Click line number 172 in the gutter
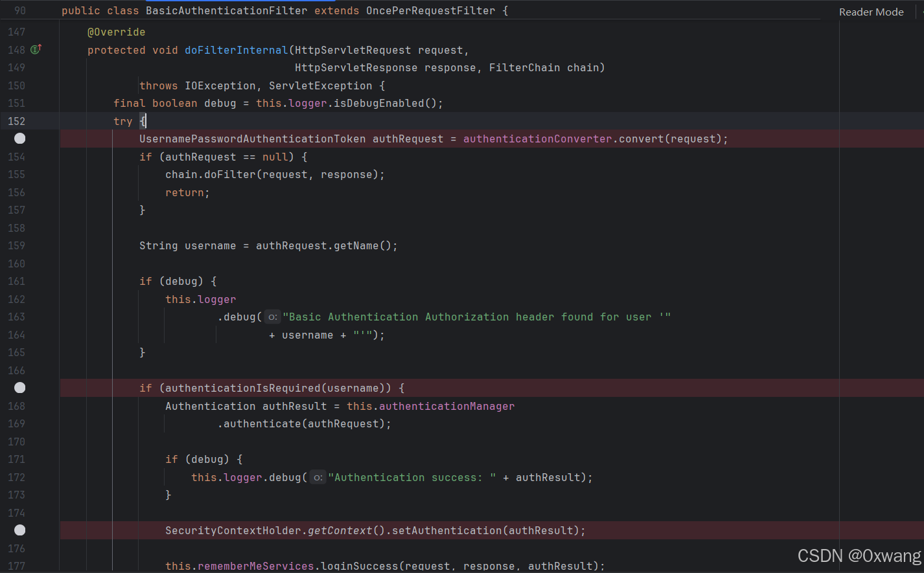 tap(16, 477)
